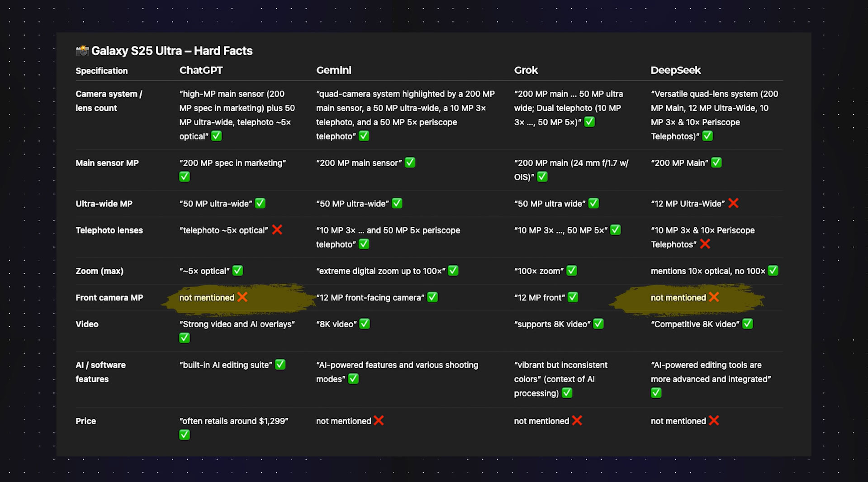This screenshot has height=482, width=868.
Task: Click red X on ChatGPT's highlighted "not mentioned"
Action: (x=242, y=297)
